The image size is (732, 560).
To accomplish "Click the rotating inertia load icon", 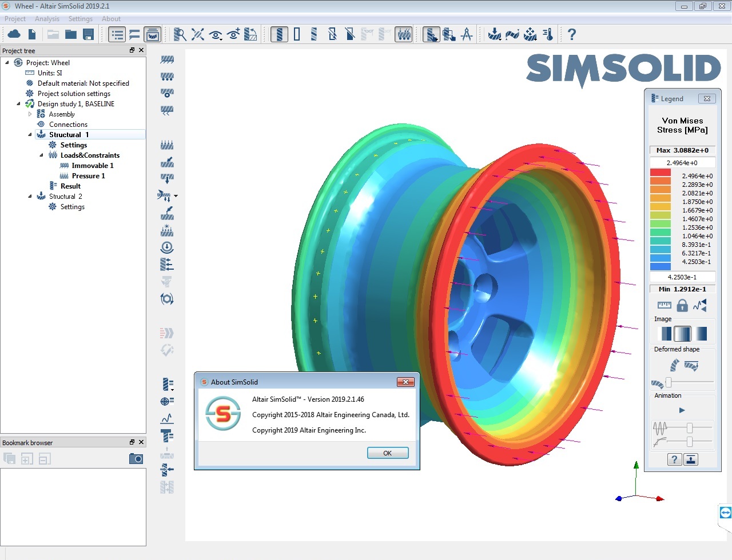I will (x=167, y=299).
